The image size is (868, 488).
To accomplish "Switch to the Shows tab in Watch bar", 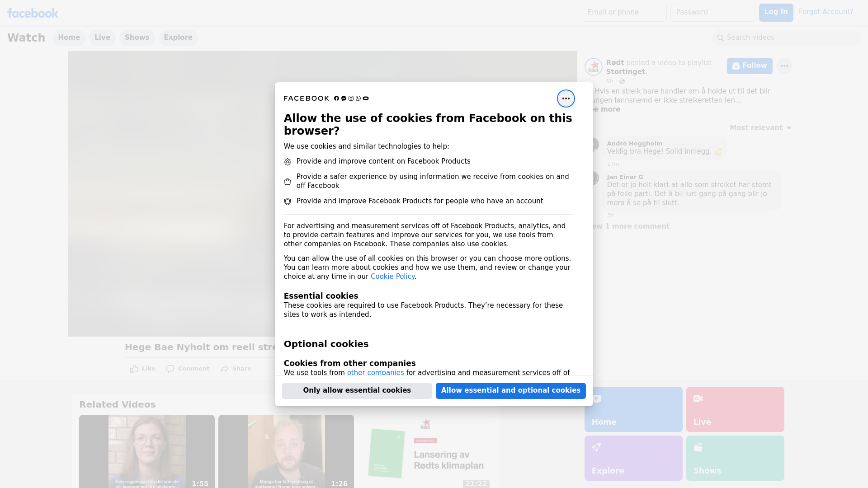I will coord(137,38).
